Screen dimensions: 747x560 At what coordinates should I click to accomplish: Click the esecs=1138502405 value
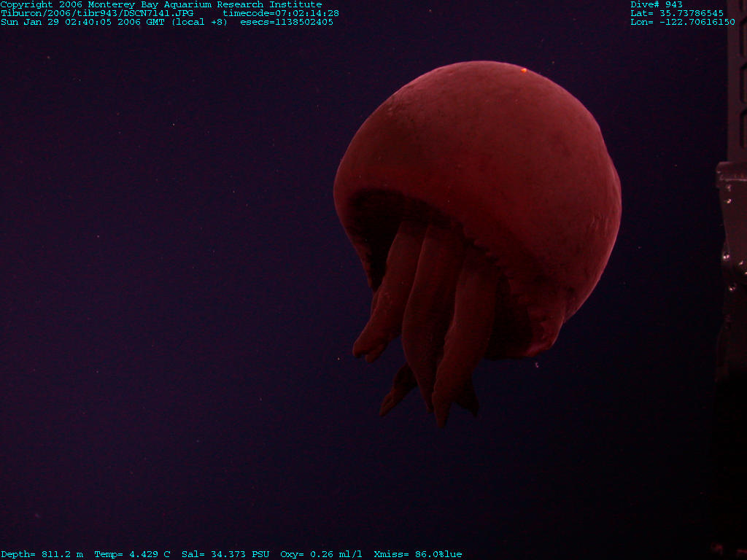tap(286, 22)
